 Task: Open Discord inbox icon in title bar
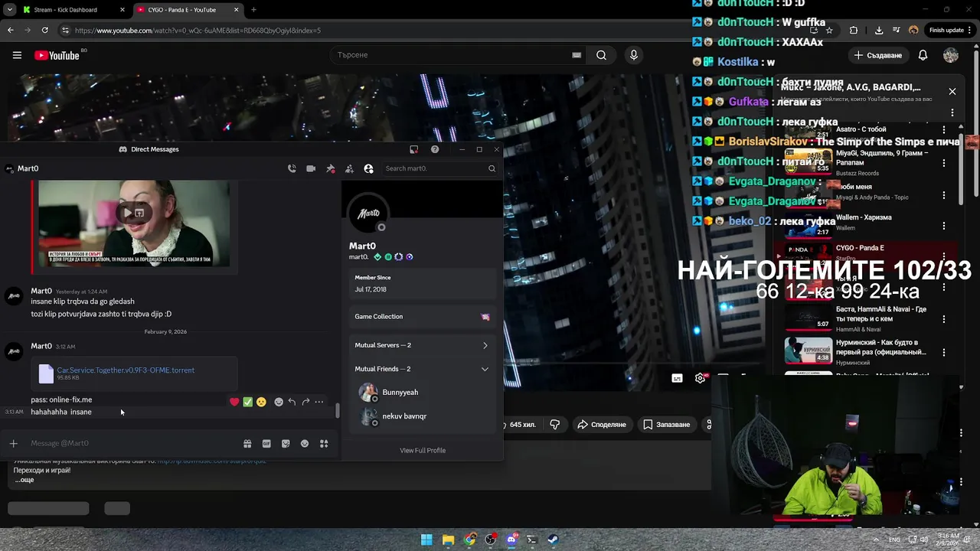(413, 149)
